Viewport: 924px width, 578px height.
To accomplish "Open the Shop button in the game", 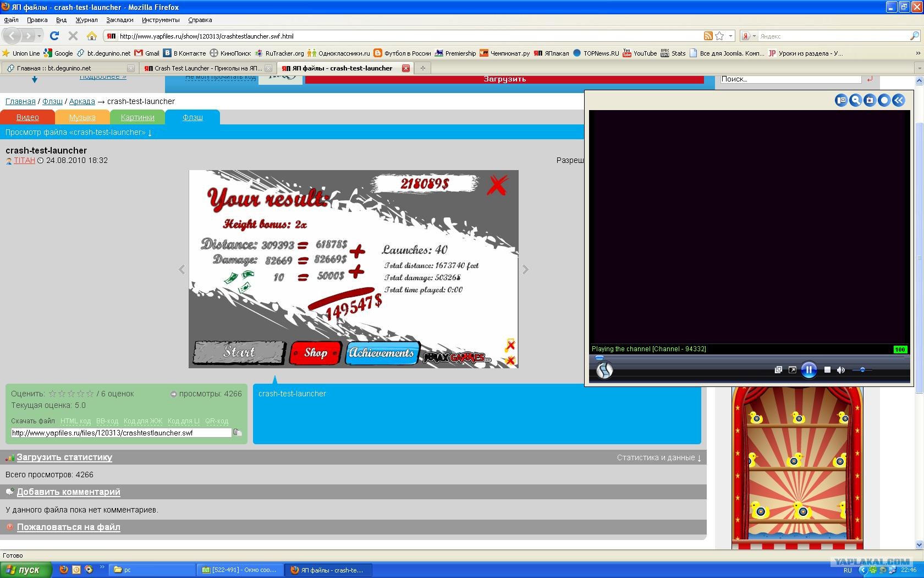I will 316,353.
